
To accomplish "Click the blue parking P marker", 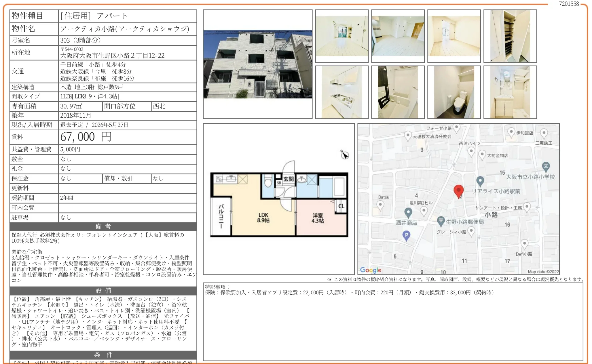I will (x=406, y=235).
